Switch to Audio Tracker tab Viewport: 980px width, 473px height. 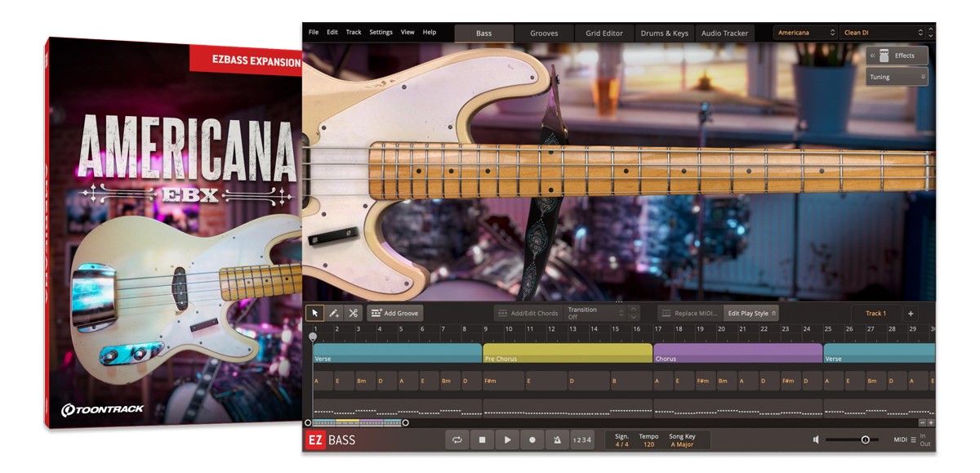point(724,33)
